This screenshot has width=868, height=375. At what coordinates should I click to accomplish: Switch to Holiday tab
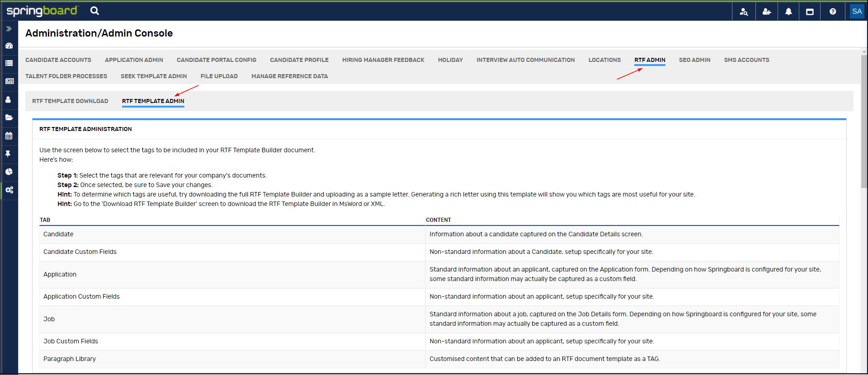tap(450, 60)
